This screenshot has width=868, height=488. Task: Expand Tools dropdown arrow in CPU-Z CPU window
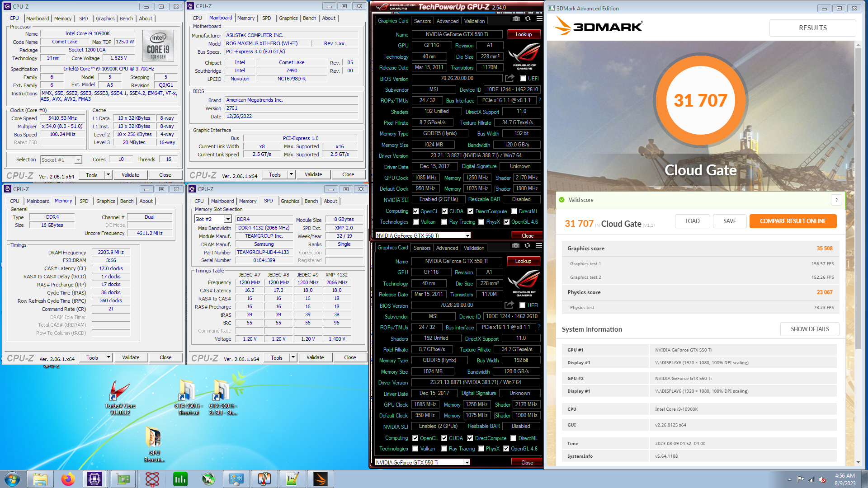[x=108, y=175]
